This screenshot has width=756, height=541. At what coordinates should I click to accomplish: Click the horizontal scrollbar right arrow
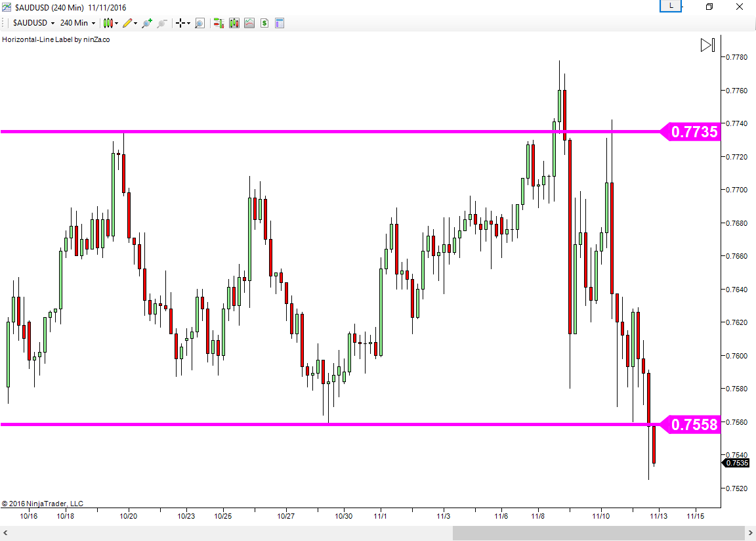coord(750,533)
